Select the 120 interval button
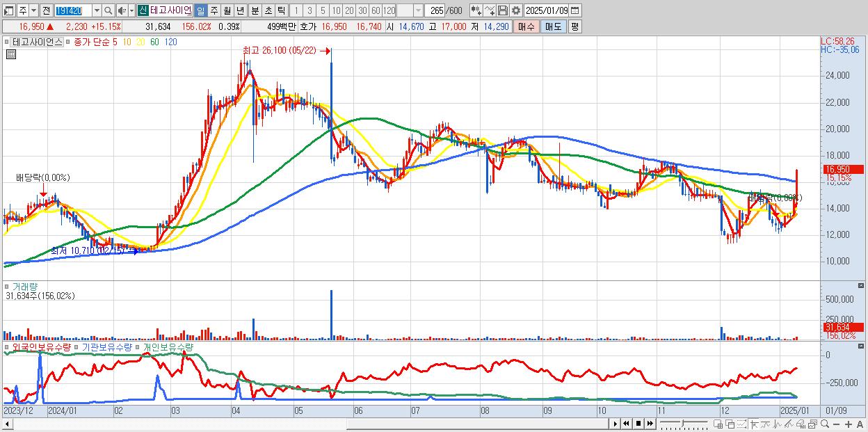The height and width of the screenshot is (432, 868). 389,10
